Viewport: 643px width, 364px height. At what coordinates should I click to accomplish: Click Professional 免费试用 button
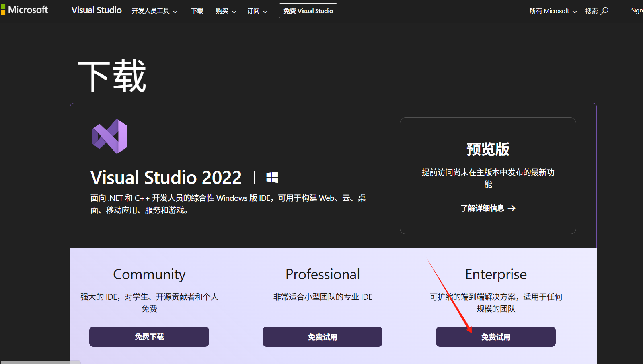pos(323,337)
